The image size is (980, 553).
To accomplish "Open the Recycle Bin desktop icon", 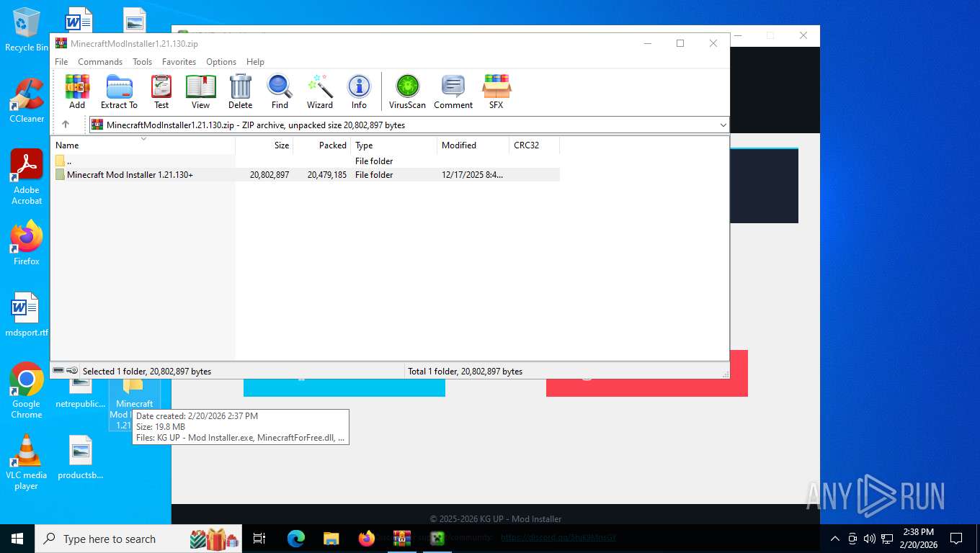I will point(27,30).
